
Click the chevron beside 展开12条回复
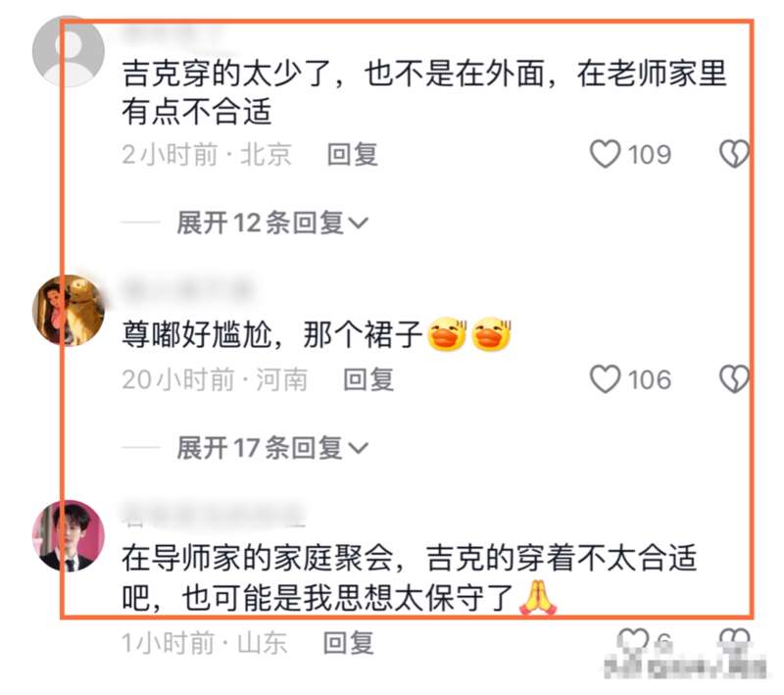tap(358, 223)
